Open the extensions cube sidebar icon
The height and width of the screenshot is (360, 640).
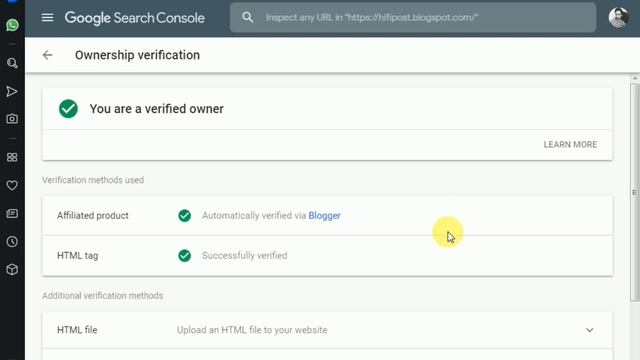[12, 269]
